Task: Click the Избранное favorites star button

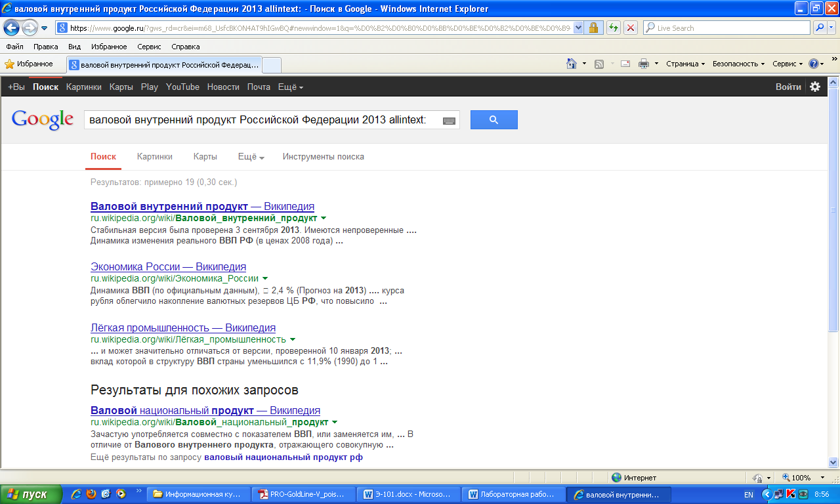Action: pos(30,64)
